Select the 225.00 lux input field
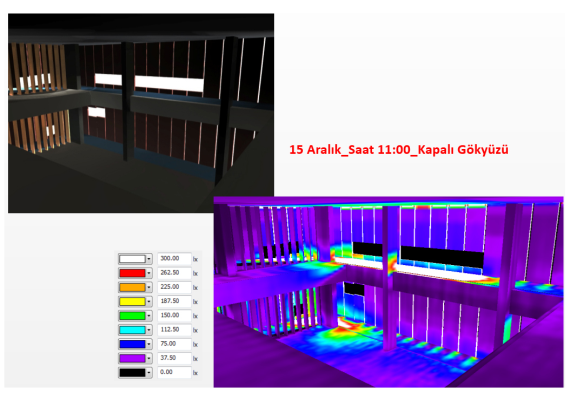The width and height of the screenshot is (570, 400). [x=174, y=287]
